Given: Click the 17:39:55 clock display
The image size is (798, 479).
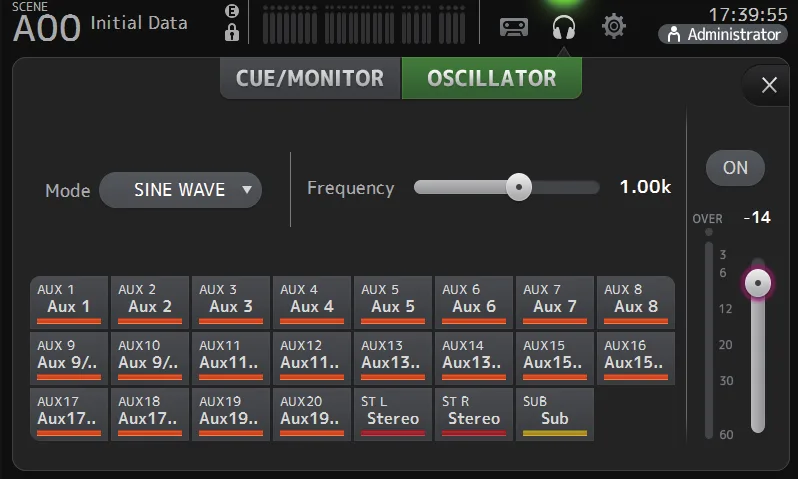Looking at the screenshot, I should [x=748, y=14].
